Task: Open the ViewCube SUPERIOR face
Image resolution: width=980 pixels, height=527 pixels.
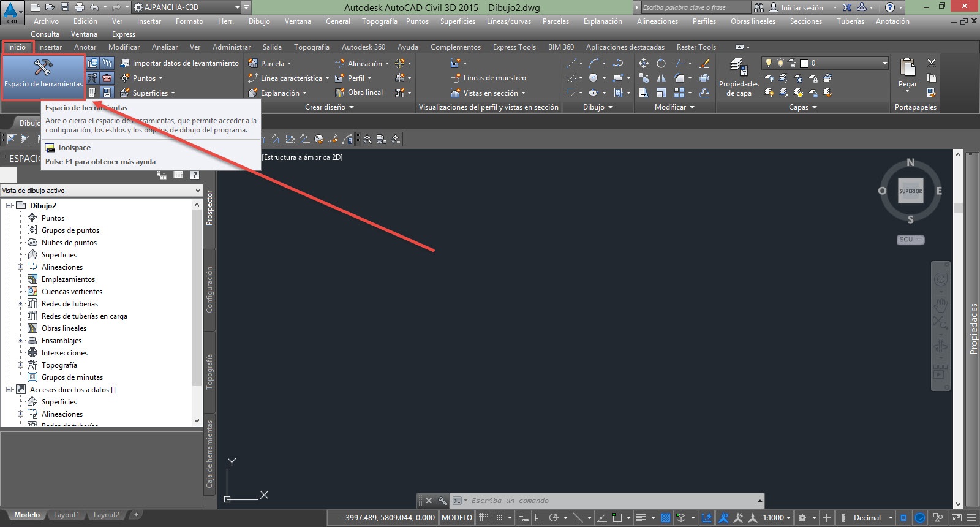Action: [911, 191]
